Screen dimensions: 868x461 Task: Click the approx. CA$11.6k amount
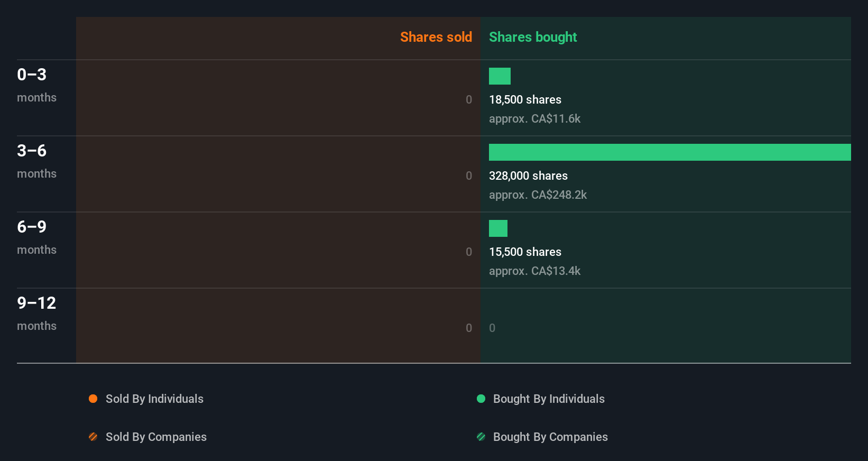click(534, 118)
